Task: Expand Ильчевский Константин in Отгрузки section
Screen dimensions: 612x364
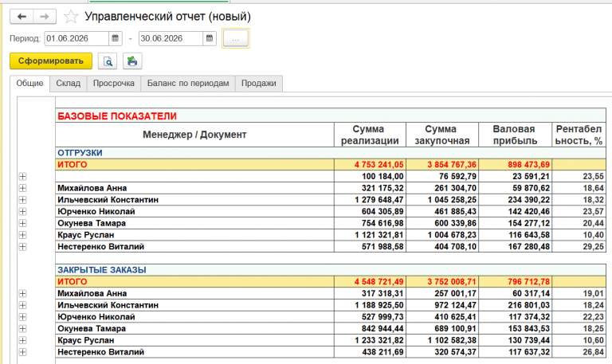Action: [22, 200]
